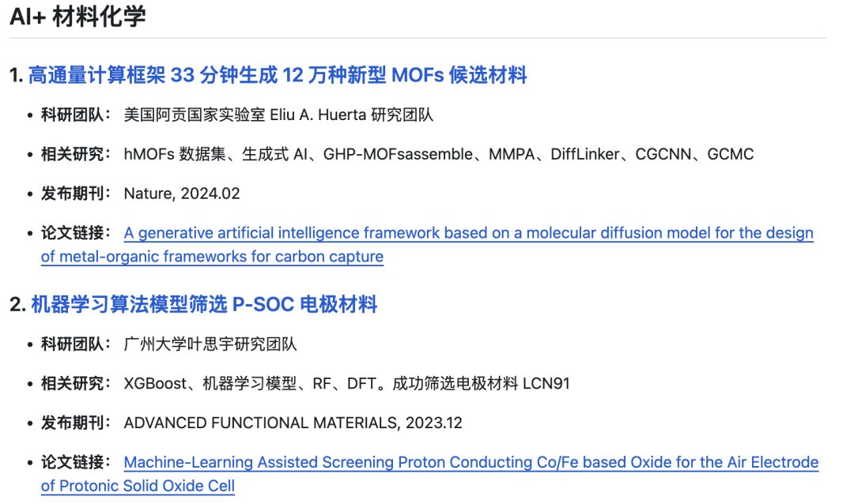The height and width of the screenshot is (504, 854).
Task: Open the Machine-Learning Assisted Screening paper link
Action: [470, 463]
